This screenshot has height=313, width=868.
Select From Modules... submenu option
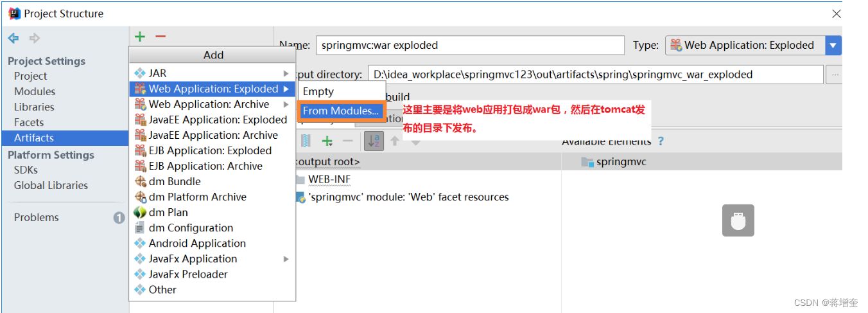341,111
